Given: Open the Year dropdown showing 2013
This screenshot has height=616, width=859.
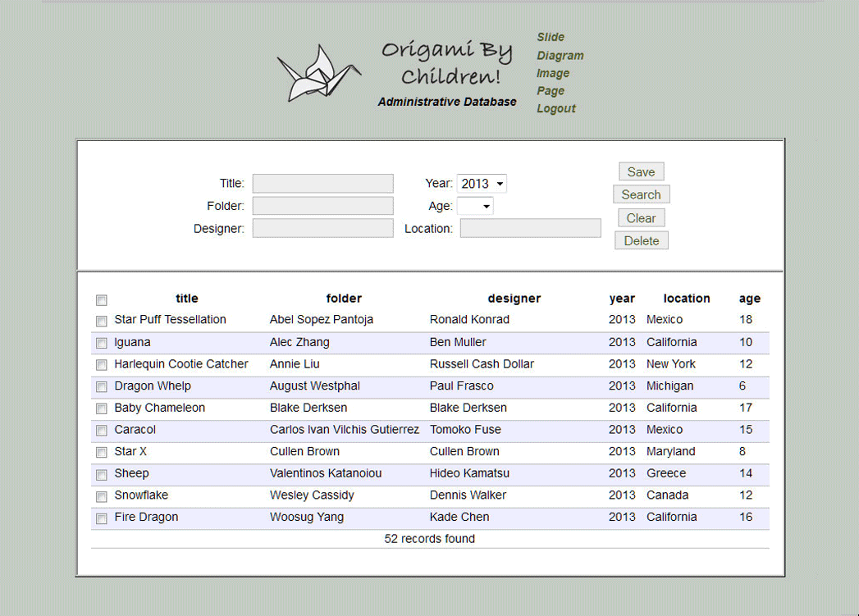Looking at the screenshot, I should pos(482,184).
